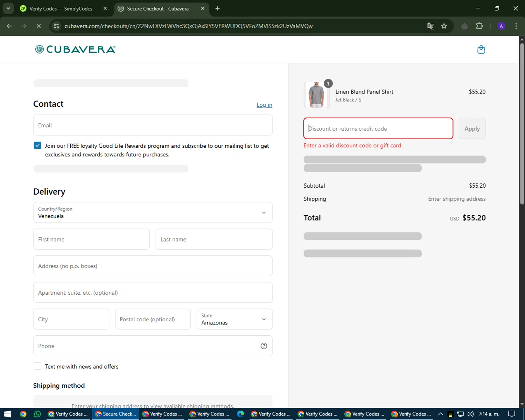This screenshot has height=420, width=525.
Task: Focus the Email input field
Action: tap(153, 125)
